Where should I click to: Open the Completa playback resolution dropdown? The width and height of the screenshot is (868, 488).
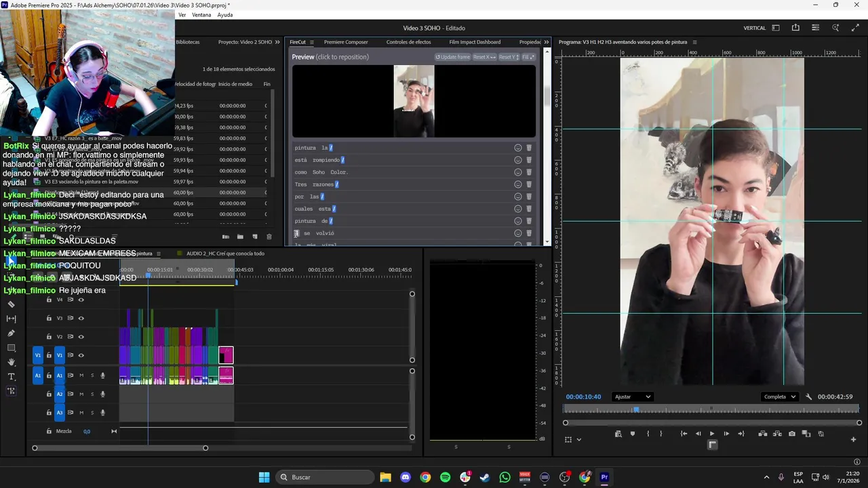779,397
